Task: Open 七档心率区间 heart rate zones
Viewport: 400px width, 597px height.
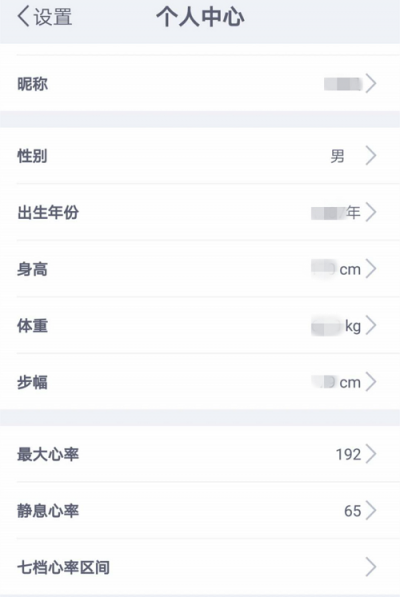Action: click(200, 567)
